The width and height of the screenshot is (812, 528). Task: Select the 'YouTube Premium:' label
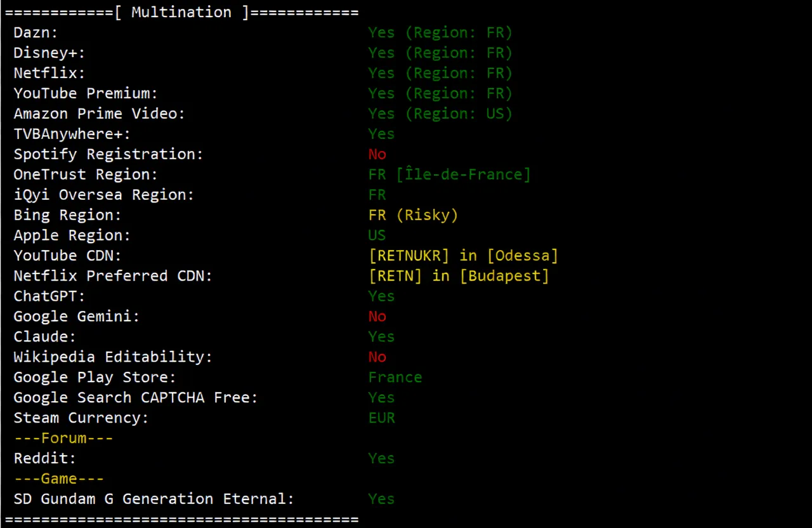tap(86, 93)
